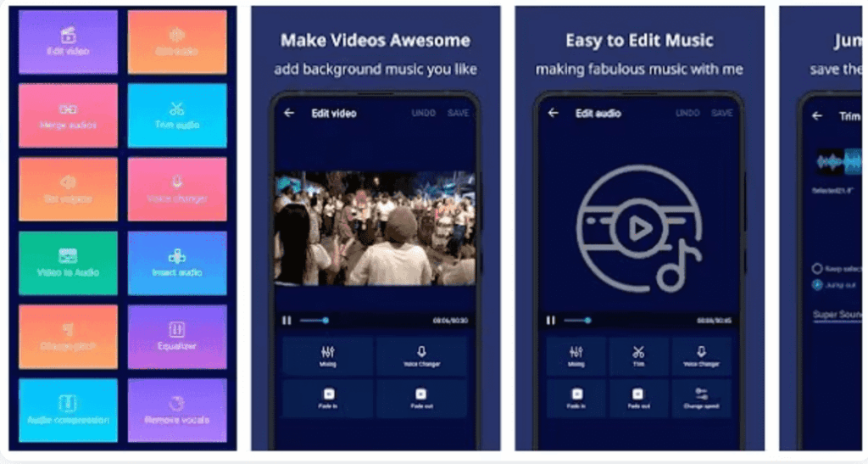The image size is (868, 464).
Task: Open the Edit video tile
Action: (68, 42)
